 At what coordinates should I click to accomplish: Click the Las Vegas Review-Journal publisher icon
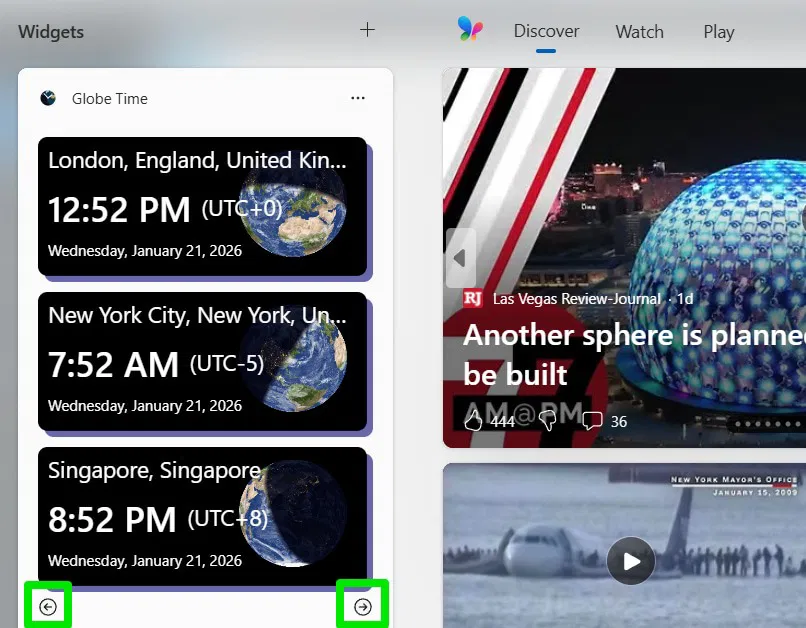475,298
